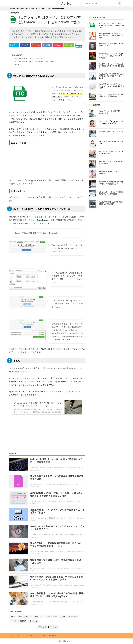Jump to TOC item 変換するオンラインツール
133x644 pixels.
pyautogui.click(x=35, y=61)
